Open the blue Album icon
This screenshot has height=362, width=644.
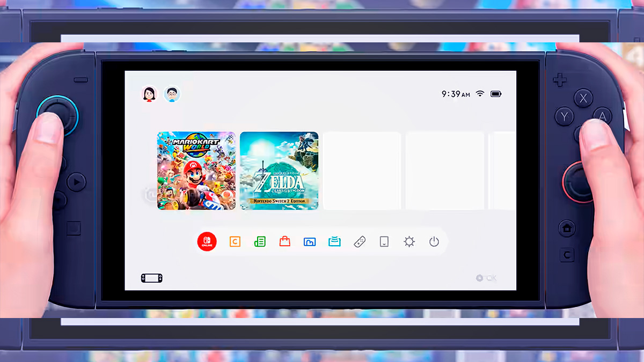pyautogui.click(x=310, y=242)
